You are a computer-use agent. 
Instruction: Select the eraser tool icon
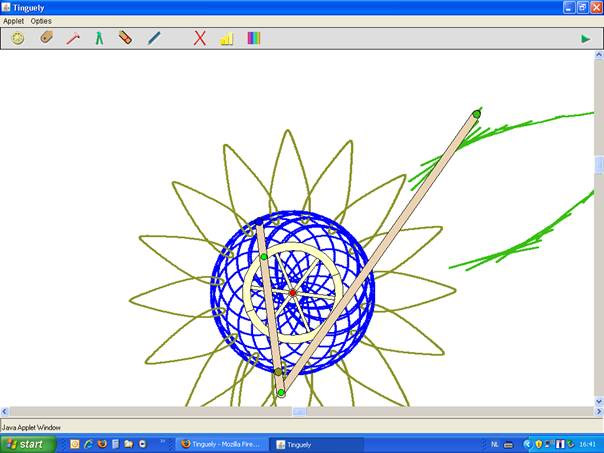pos(125,38)
